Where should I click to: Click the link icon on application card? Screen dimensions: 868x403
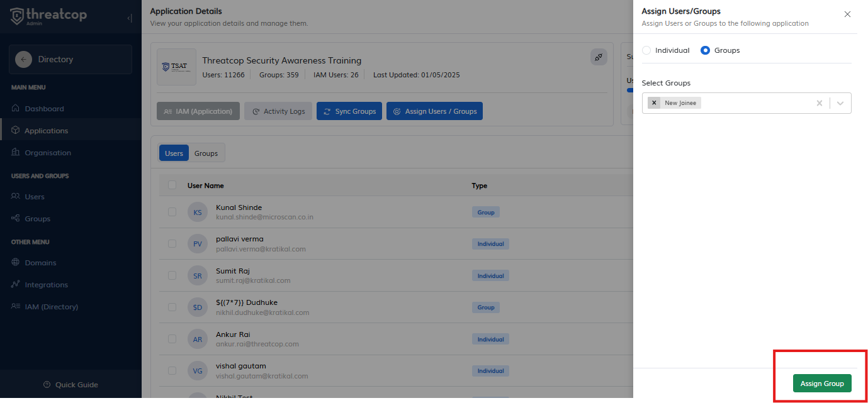click(x=599, y=57)
